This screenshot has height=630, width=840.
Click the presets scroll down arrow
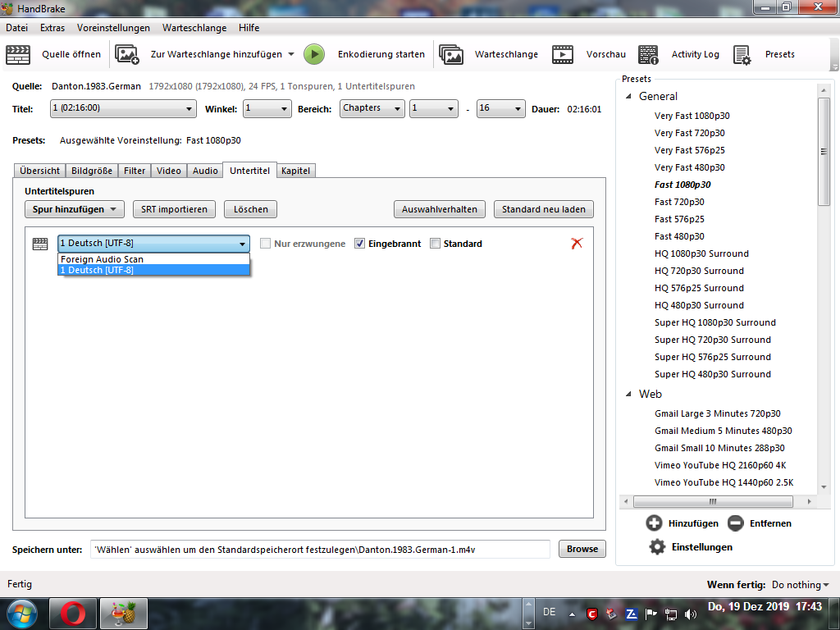click(824, 487)
